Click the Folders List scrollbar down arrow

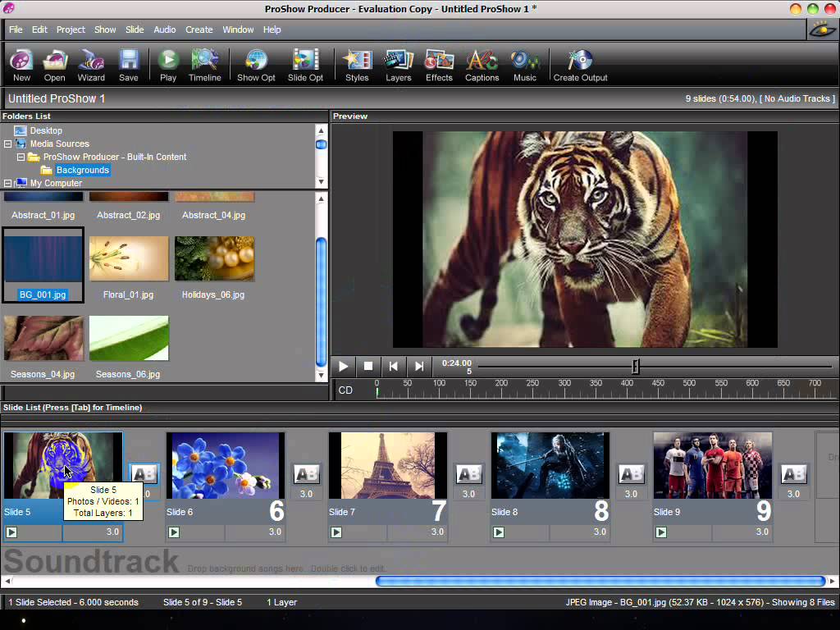[x=321, y=182]
